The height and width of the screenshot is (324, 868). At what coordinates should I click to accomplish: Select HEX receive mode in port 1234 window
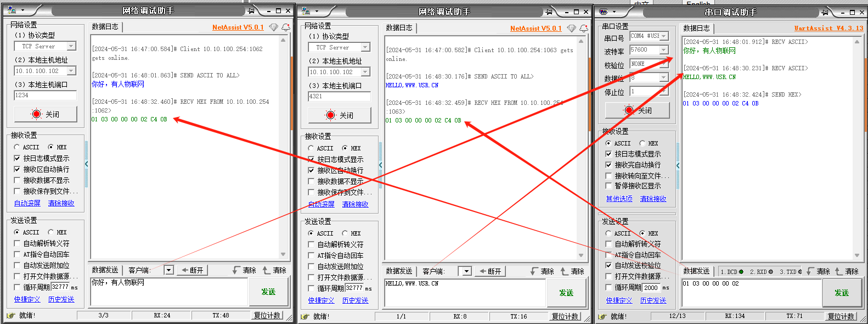[x=51, y=147]
